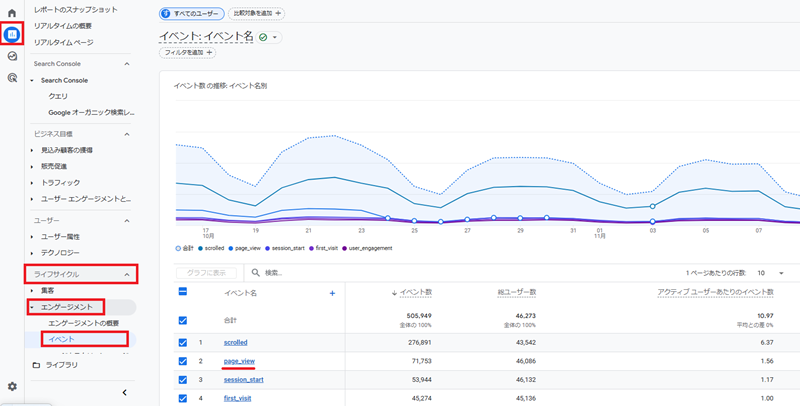This screenshot has height=406, width=800.
Task: Open Google オーガニック検索 report
Action: pos(92,112)
